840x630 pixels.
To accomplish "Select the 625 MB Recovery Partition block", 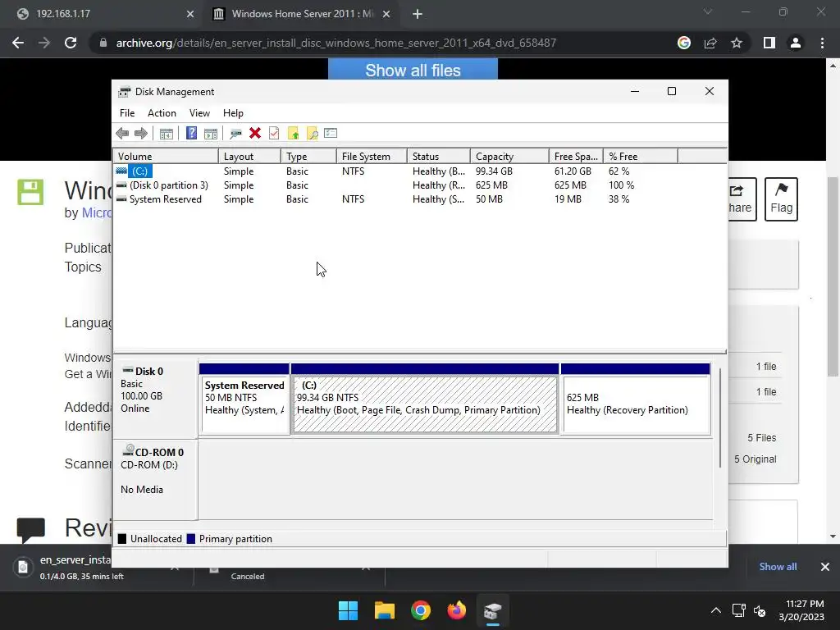I will (x=636, y=399).
